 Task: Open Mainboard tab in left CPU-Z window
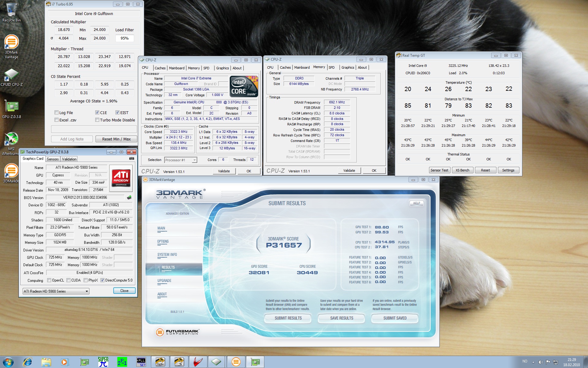tap(177, 68)
